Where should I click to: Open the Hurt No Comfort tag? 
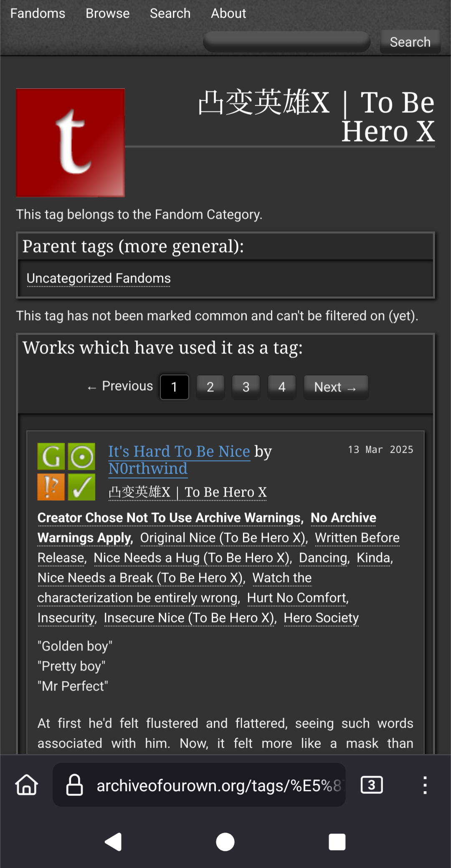click(297, 598)
